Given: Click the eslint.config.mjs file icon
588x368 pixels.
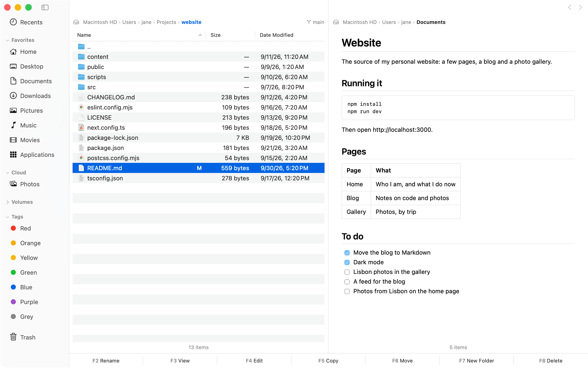Looking at the screenshot, I should pyautogui.click(x=81, y=107).
